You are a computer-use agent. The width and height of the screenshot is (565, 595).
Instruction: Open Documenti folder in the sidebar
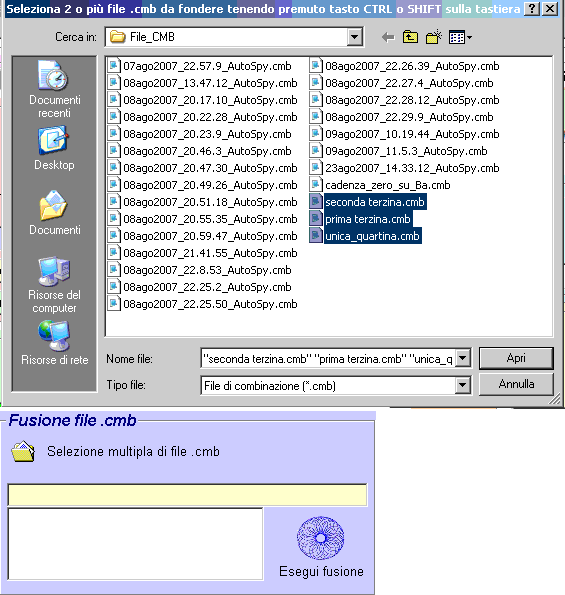click(x=54, y=212)
